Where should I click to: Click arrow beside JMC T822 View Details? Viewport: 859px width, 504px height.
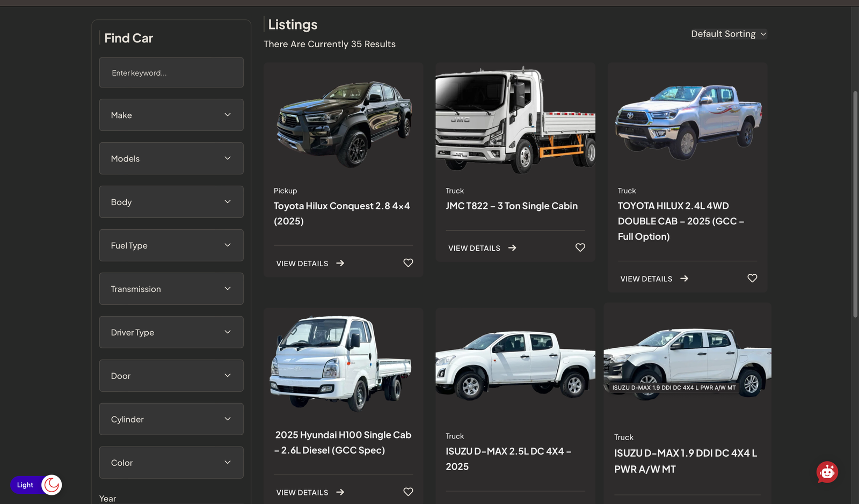pos(512,248)
